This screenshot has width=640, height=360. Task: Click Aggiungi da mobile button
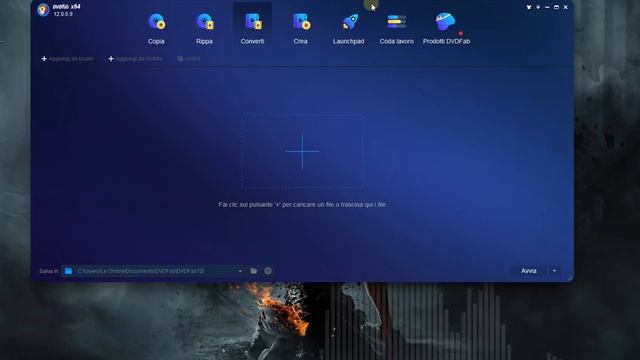135,59
